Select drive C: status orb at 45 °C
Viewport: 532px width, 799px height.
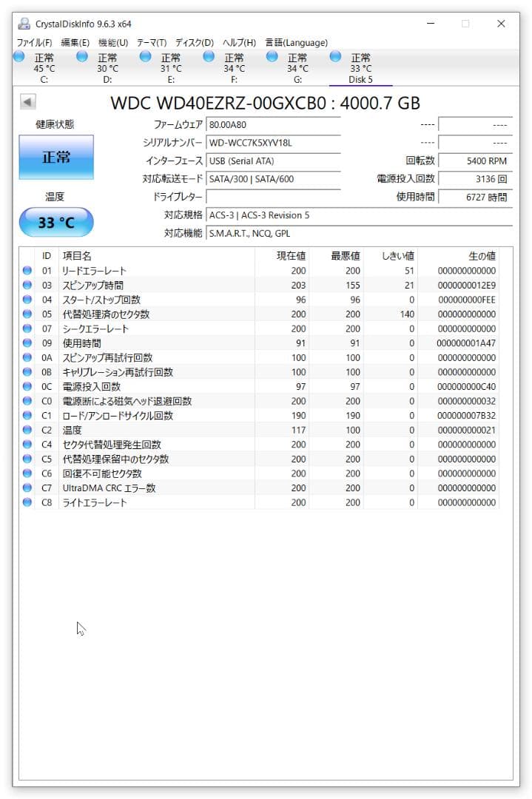(x=18, y=56)
